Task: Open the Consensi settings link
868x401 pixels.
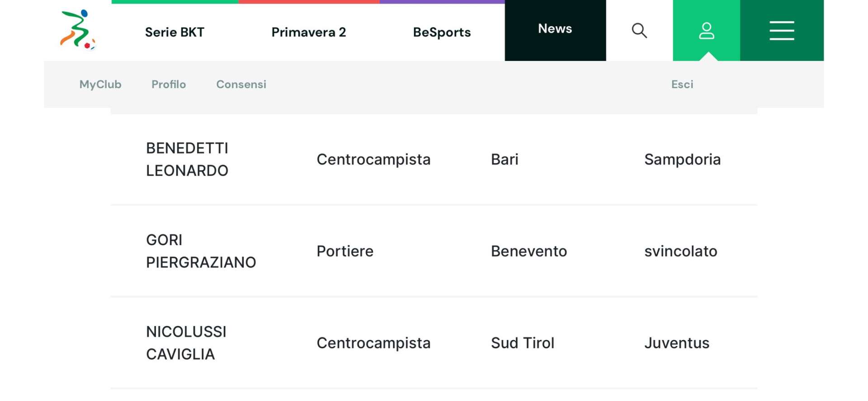Action: (241, 84)
